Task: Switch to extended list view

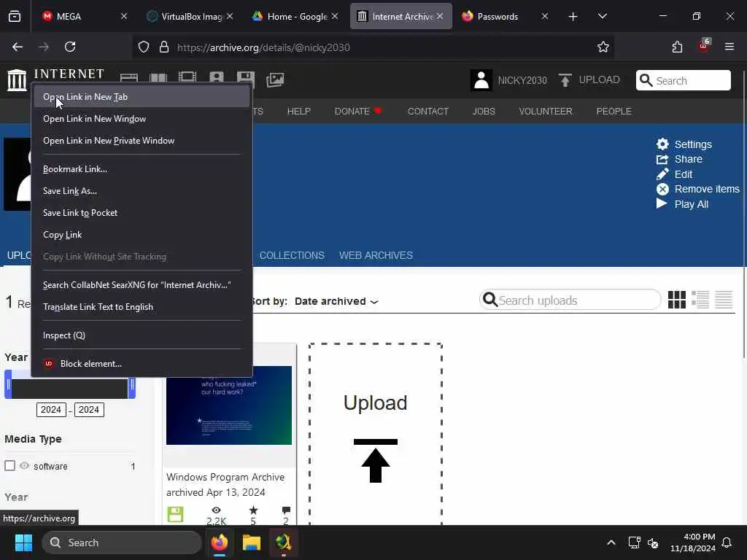Action: 700,300
